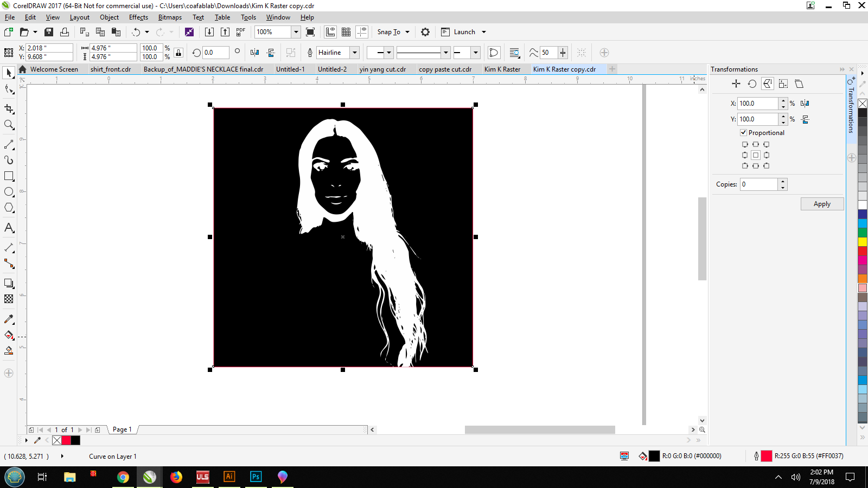This screenshot has width=868, height=488.
Task: Open the Hairline outline width dropdown
Action: [355, 53]
